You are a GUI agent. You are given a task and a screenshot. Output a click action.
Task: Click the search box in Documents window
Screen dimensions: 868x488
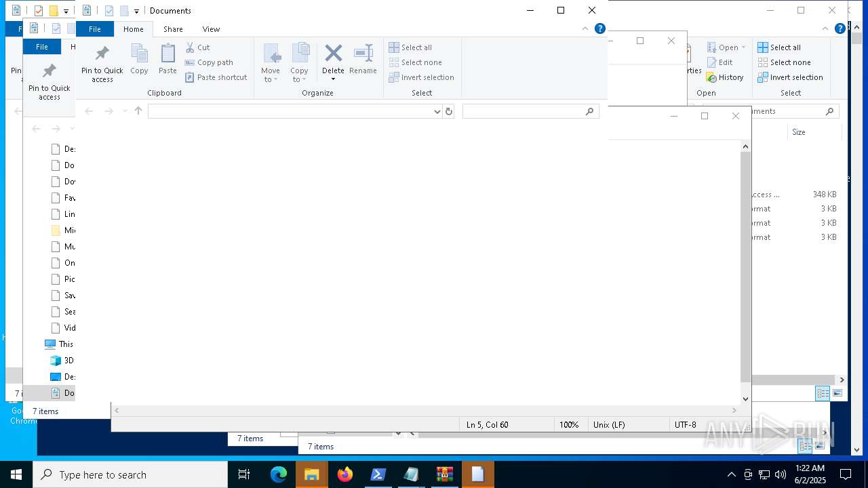pyautogui.click(x=530, y=111)
